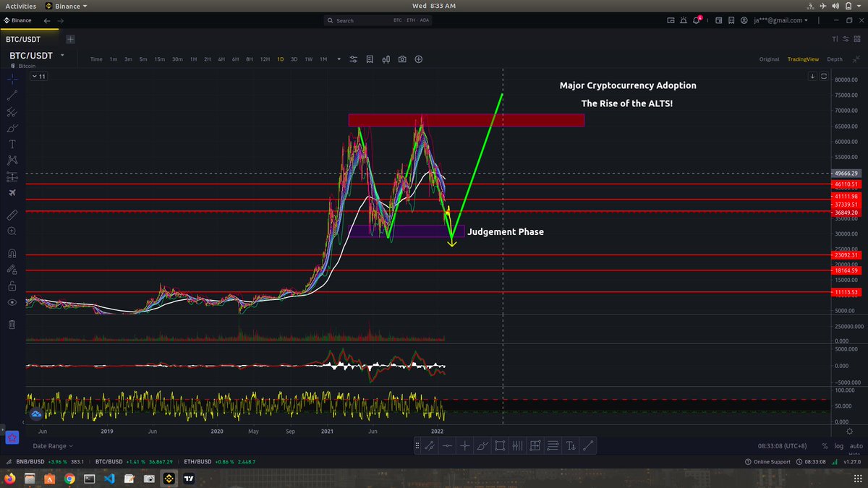This screenshot has width=868, height=488.
Task: Open the candlestick chart style selector
Action: tap(386, 59)
